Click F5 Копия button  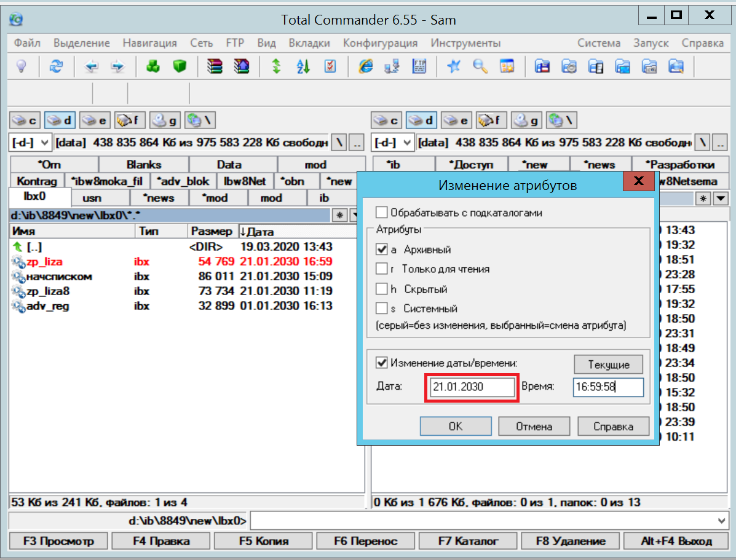263,541
